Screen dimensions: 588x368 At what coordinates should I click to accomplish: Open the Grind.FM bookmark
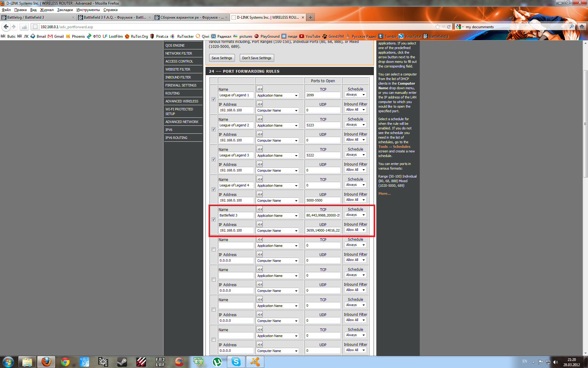333,36
